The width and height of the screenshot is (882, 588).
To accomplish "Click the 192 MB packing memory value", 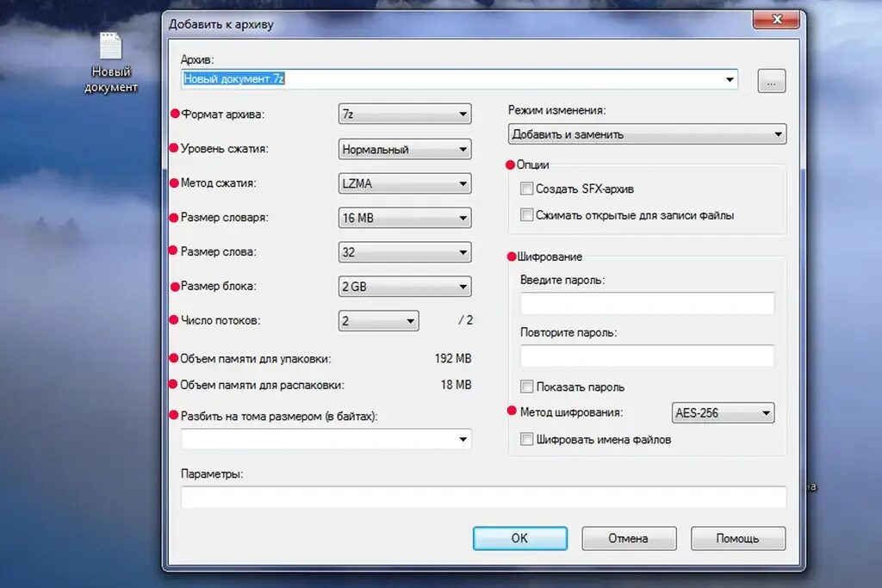I will pyautogui.click(x=453, y=359).
